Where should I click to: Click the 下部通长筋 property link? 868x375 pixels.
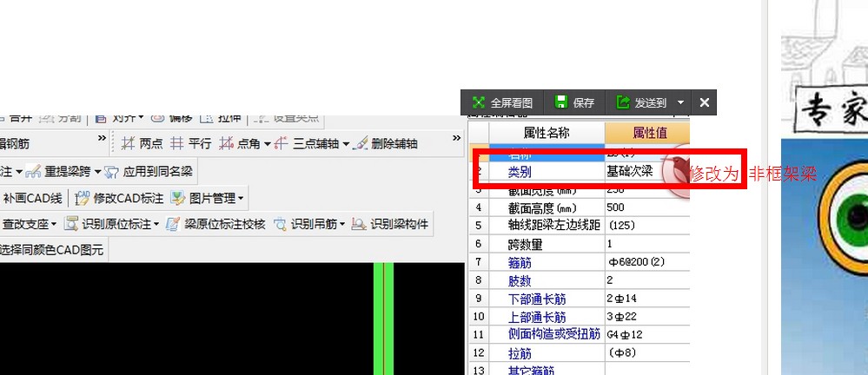point(537,299)
